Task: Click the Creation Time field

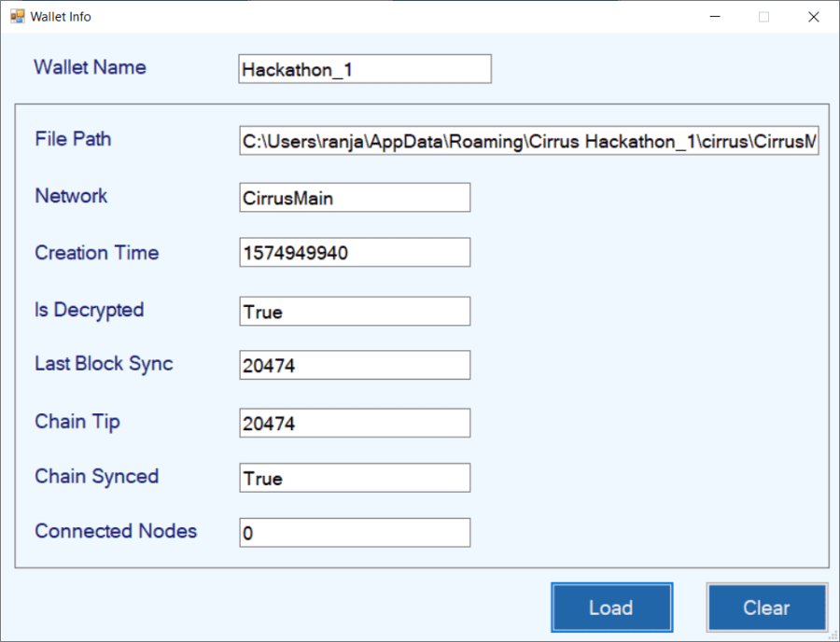Action: click(x=355, y=252)
